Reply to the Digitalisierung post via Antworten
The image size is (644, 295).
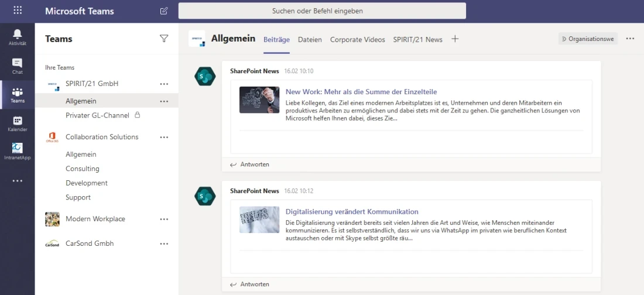tap(250, 284)
